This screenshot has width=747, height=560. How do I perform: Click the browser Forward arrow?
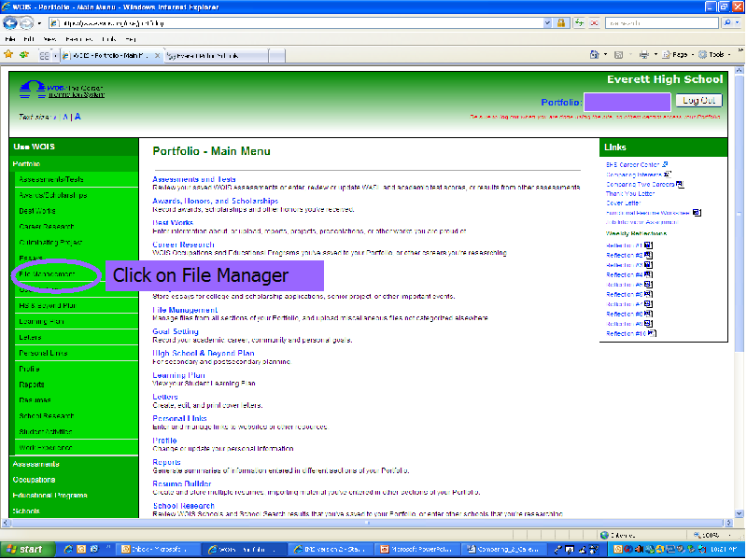tap(26, 22)
